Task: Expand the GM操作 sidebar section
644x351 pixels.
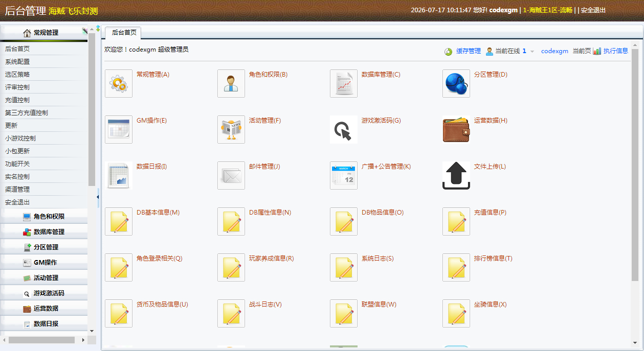Action: point(44,262)
